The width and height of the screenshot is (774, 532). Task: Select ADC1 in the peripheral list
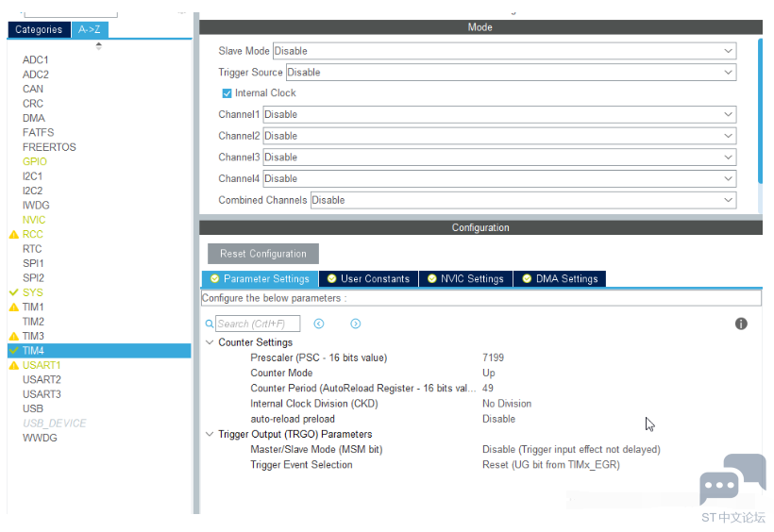tap(36, 59)
